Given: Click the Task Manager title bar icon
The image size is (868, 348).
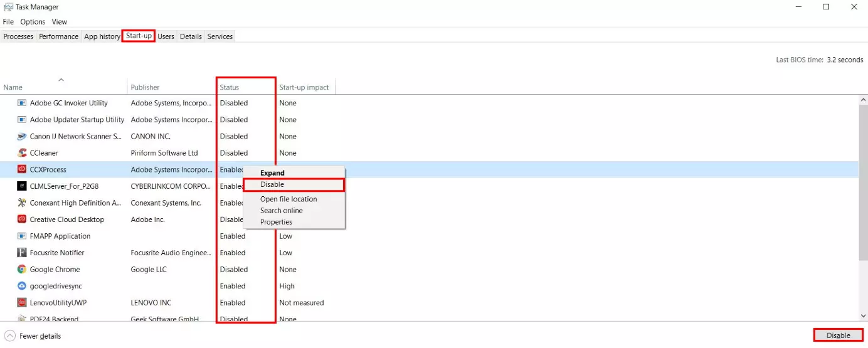Looking at the screenshot, I should (x=8, y=7).
